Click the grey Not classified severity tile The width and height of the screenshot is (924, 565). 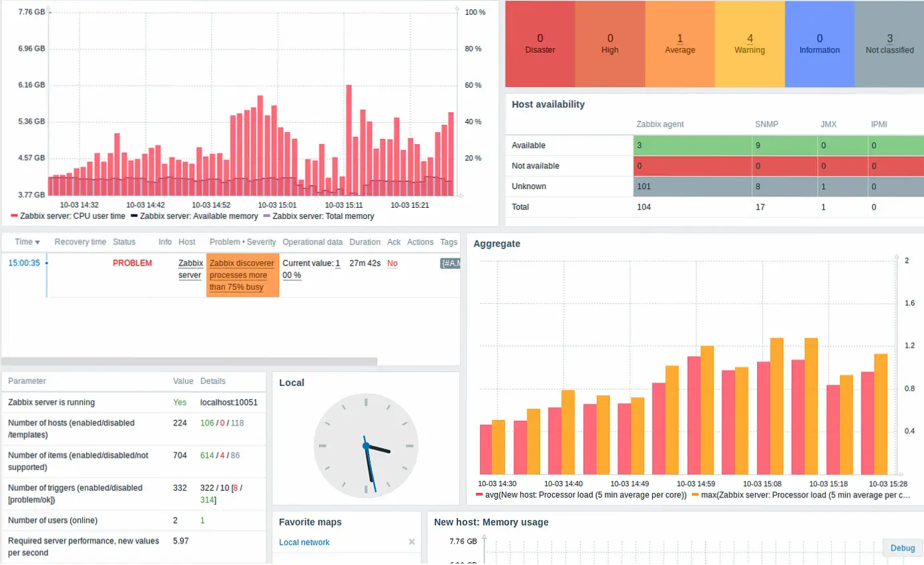click(889, 44)
